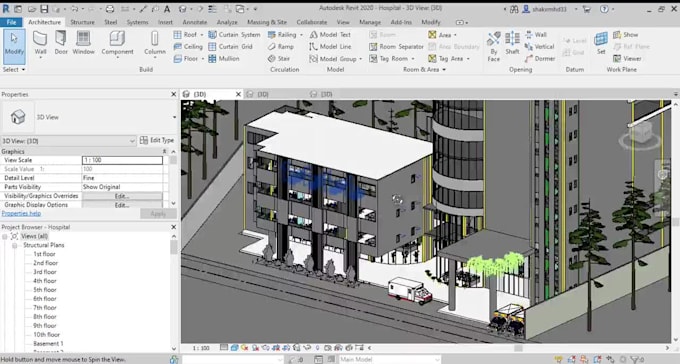Open the Default 3D View house icon

click(x=183, y=9)
